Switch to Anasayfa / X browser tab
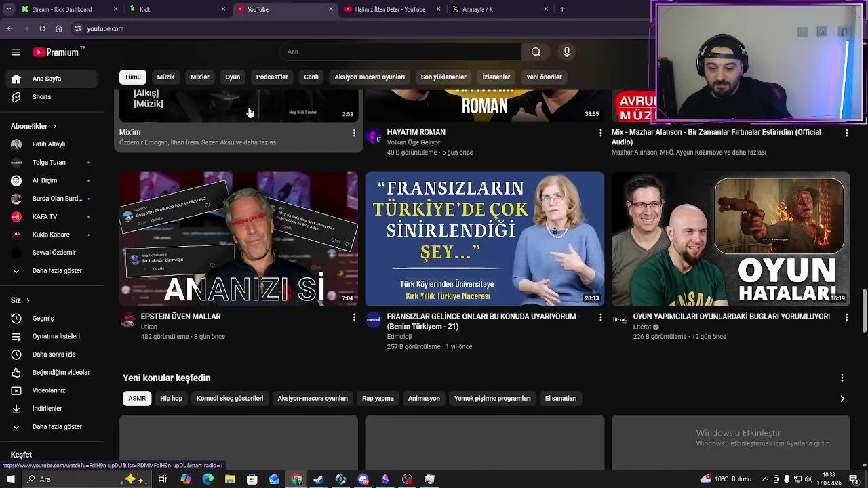Image resolution: width=868 pixels, height=488 pixels. tap(500, 9)
